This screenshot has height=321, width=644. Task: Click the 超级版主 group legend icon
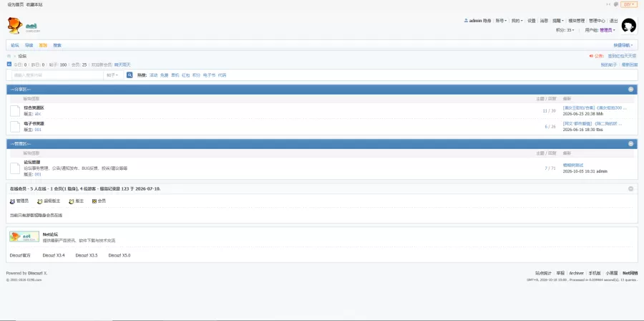40,201
